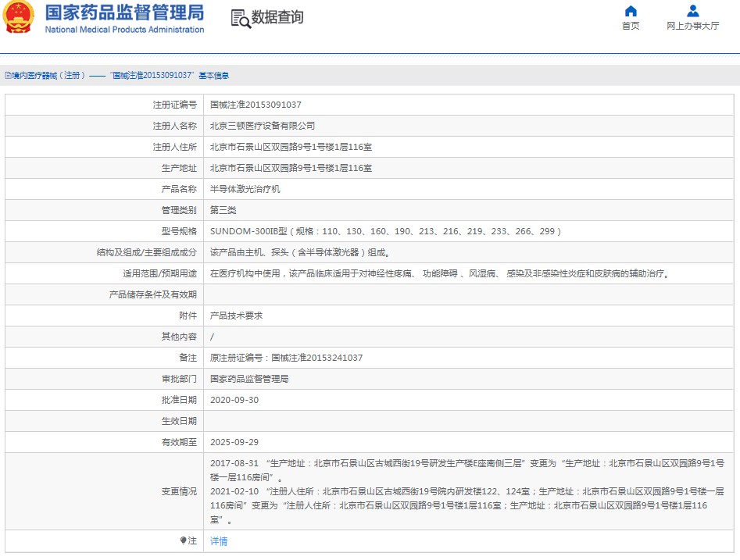
Task: Click breadcrumb 境内医疗器械（注册）
Action: tap(48, 76)
